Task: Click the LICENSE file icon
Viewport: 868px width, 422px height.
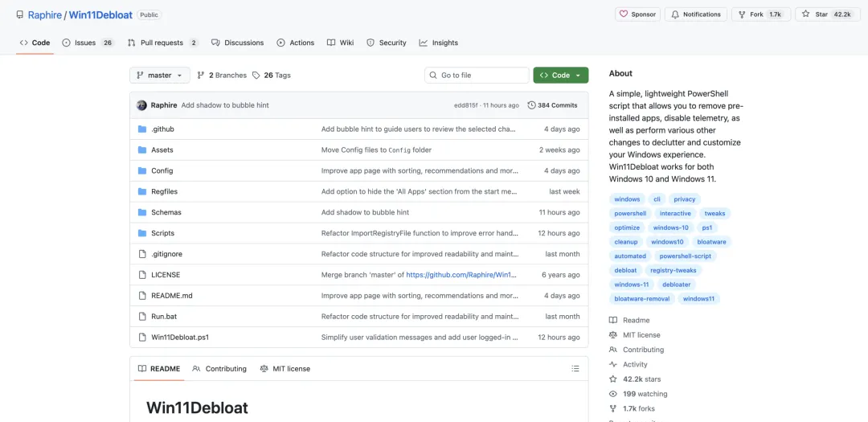Action: pos(141,275)
